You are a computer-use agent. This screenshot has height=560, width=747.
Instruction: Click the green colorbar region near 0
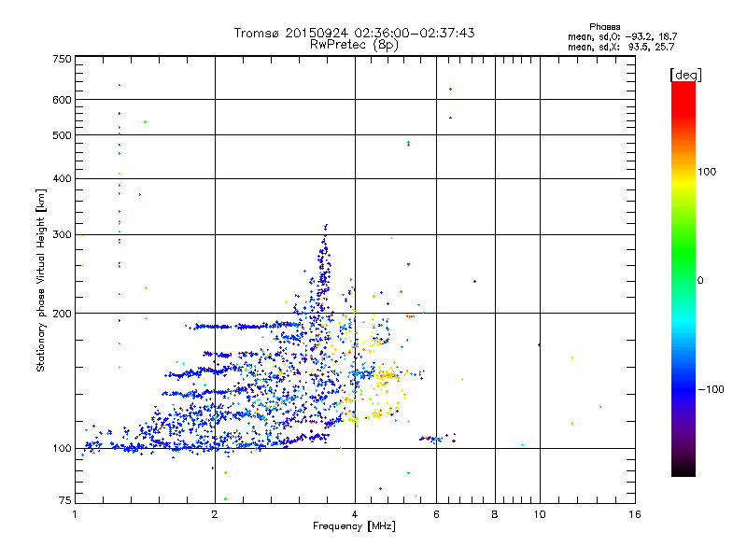(x=684, y=269)
